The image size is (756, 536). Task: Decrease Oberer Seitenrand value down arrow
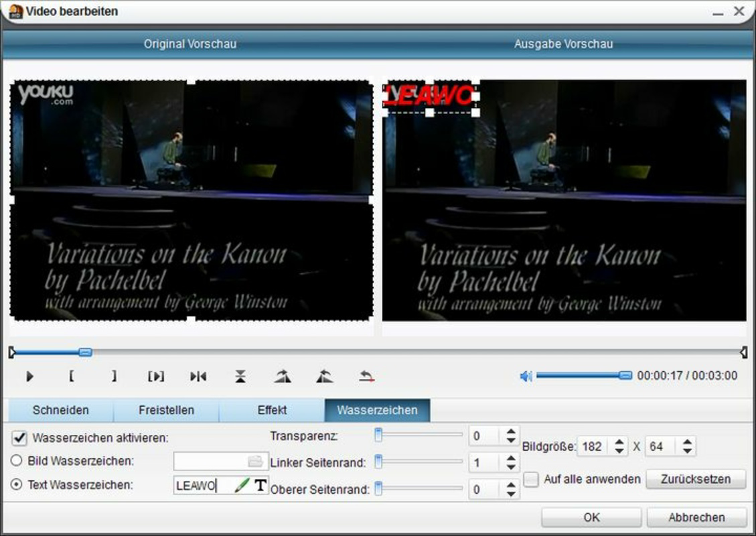[511, 494]
